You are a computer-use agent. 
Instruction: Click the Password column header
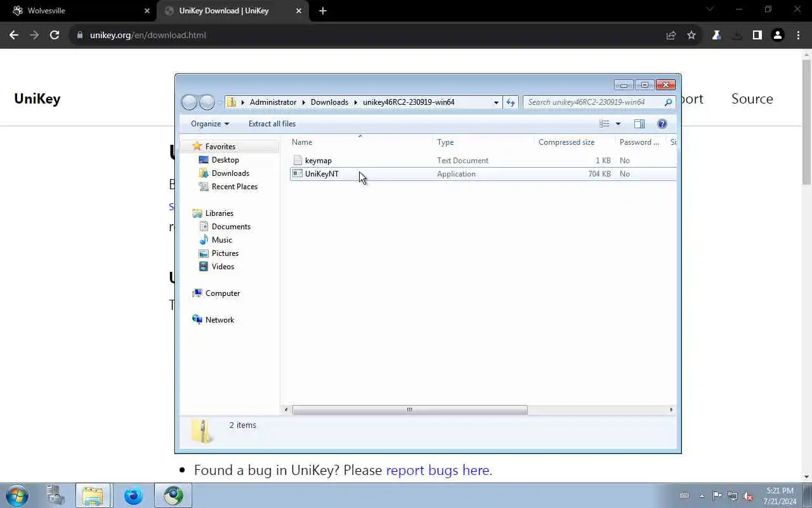[x=641, y=142]
